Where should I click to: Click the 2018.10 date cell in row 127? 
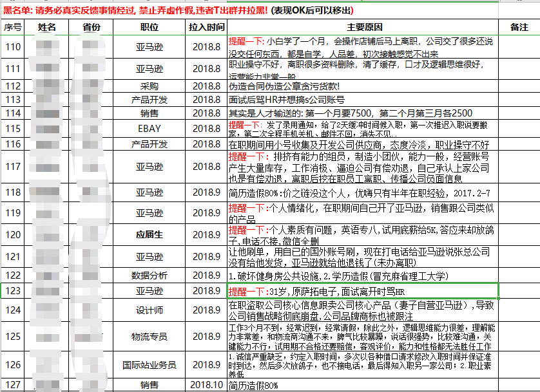tap(206, 385)
